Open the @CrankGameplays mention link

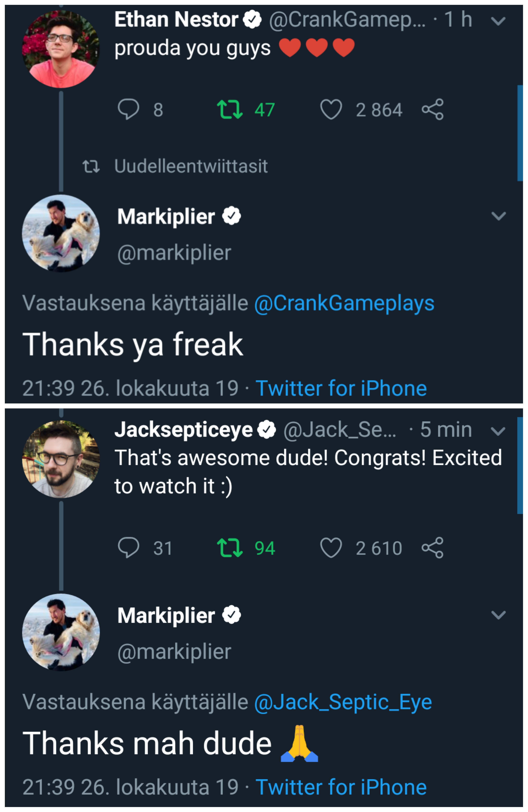tap(344, 303)
